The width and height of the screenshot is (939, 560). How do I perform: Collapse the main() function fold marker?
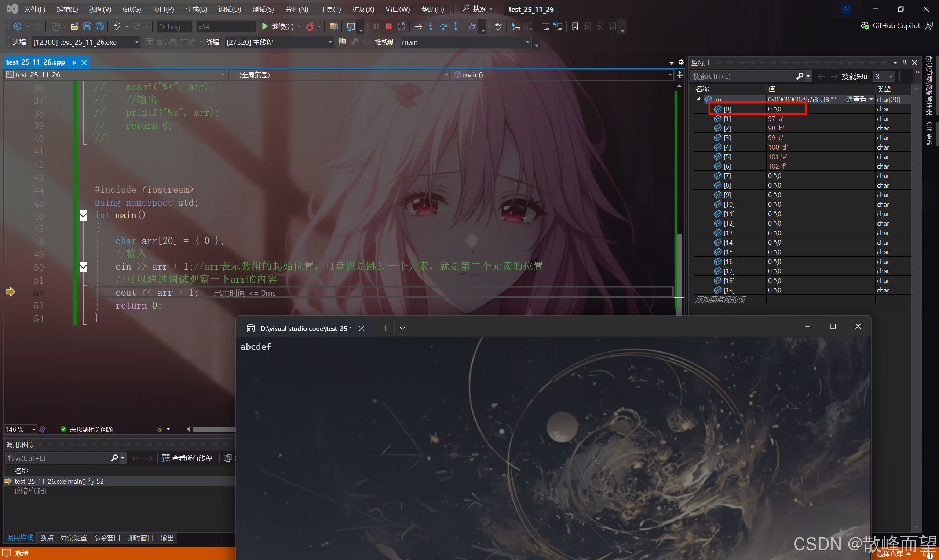click(83, 215)
